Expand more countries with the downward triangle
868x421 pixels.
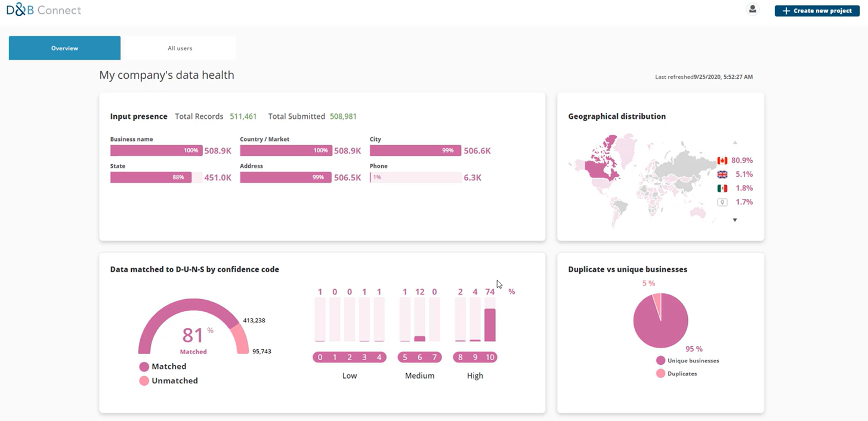click(734, 220)
